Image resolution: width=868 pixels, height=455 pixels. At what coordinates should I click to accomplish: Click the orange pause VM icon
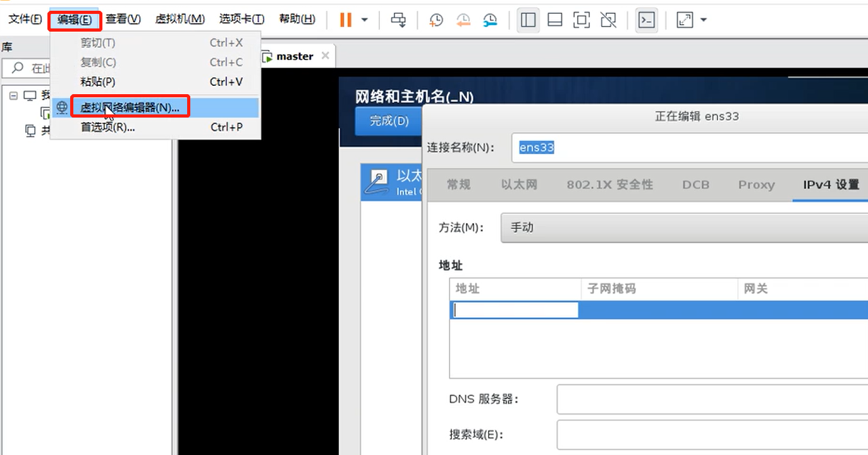[x=345, y=20]
